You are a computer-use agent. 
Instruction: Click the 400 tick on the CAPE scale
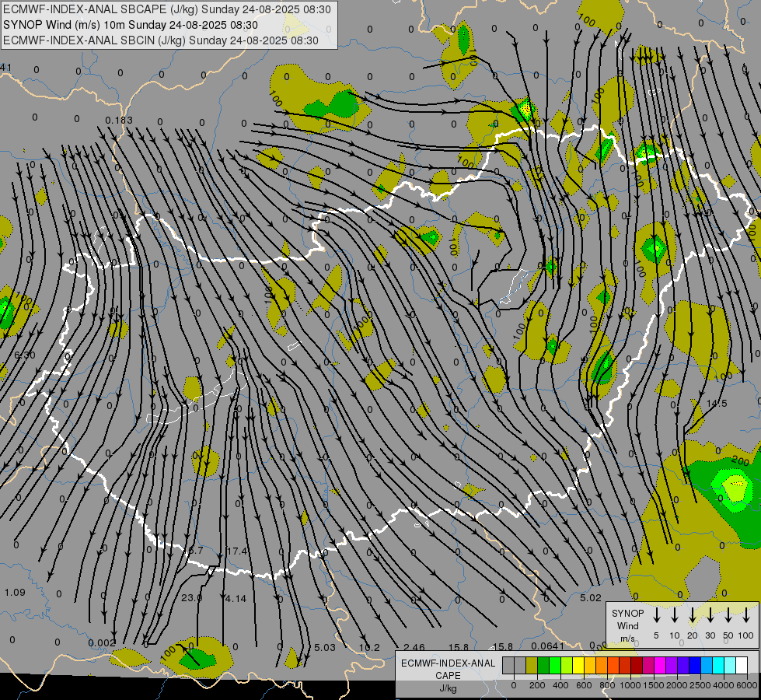[560, 685]
